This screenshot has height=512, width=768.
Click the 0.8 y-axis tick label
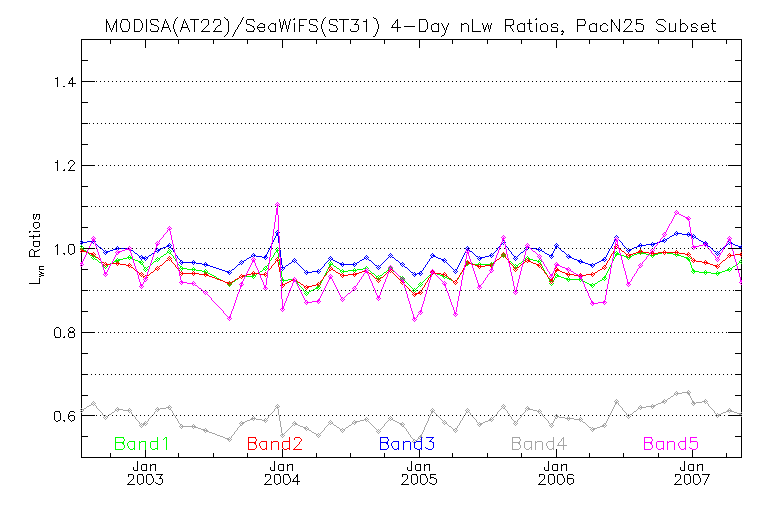[x=65, y=333]
